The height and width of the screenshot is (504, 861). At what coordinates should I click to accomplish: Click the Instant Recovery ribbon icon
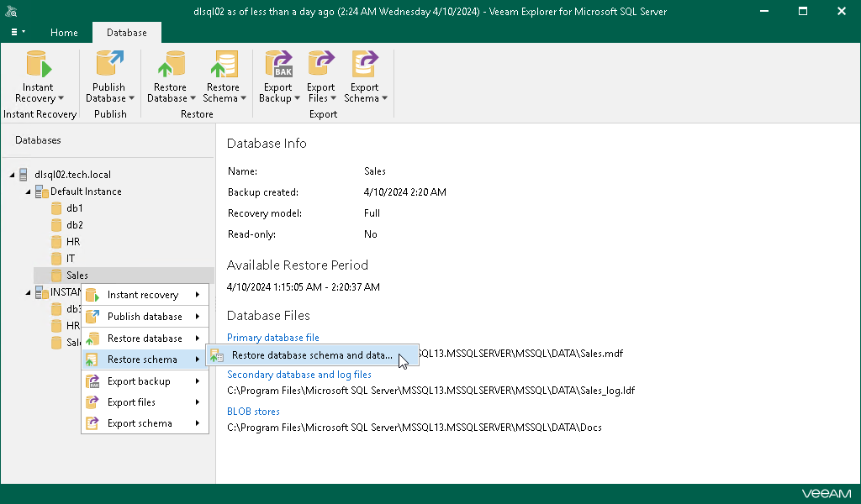point(39,66)
